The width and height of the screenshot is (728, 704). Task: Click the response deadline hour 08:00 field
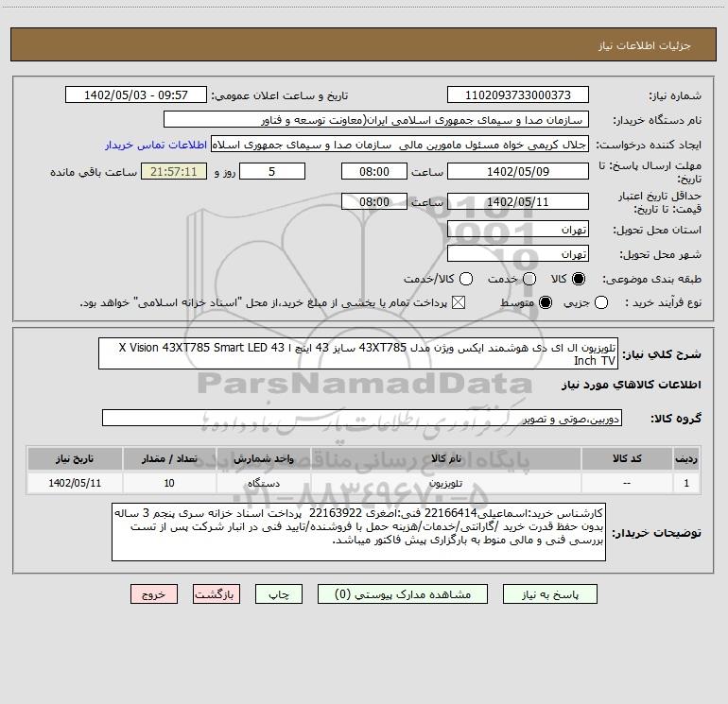coord(374,171)
